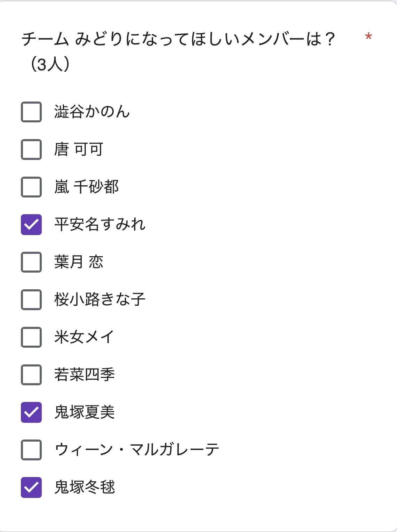Image resolution: width=397 pixels, height=532 pixels.
Task: Tick the box next to 桜小路きな子
Action: coord(31,300)
